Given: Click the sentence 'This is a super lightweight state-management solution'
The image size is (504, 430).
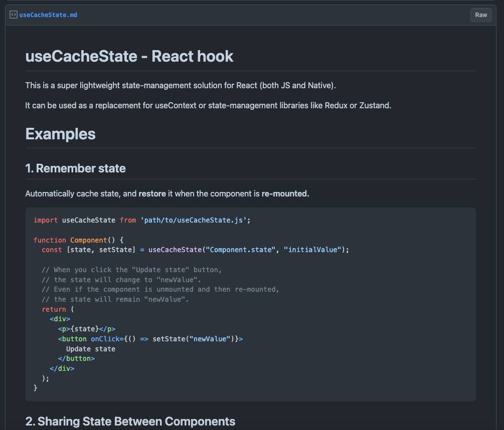Looking at the screenshot, I should (181, 85).
